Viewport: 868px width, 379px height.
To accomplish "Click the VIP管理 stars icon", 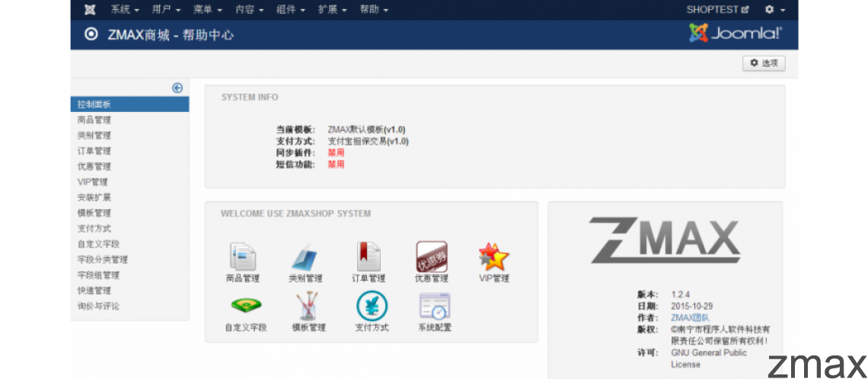I will [x=494, y=256].
